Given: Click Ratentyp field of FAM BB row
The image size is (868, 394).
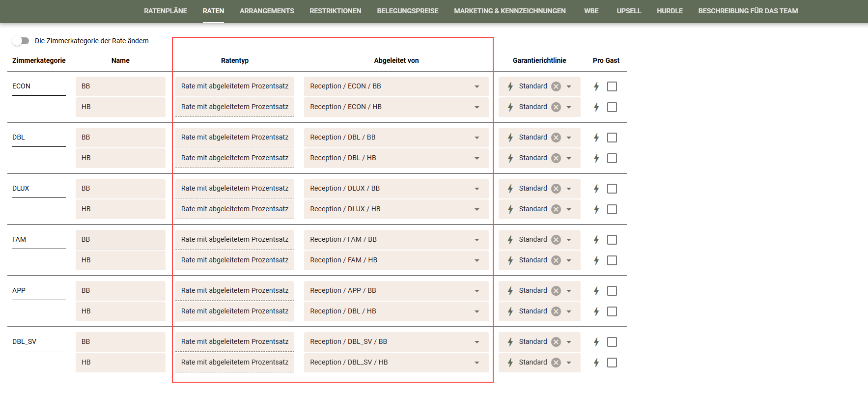Looking at the screenshot, I should (235, 240).
